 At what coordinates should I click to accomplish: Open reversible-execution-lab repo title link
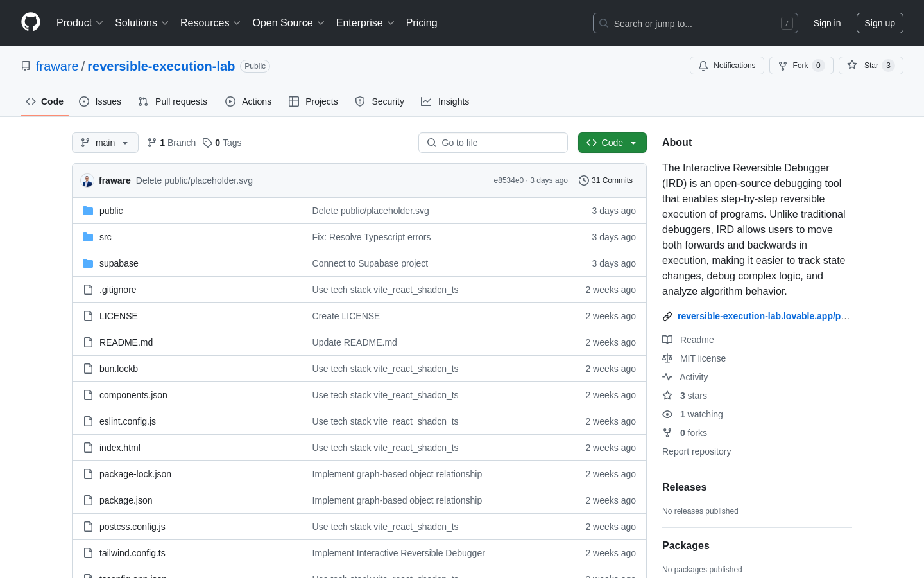tap(161, 66)
